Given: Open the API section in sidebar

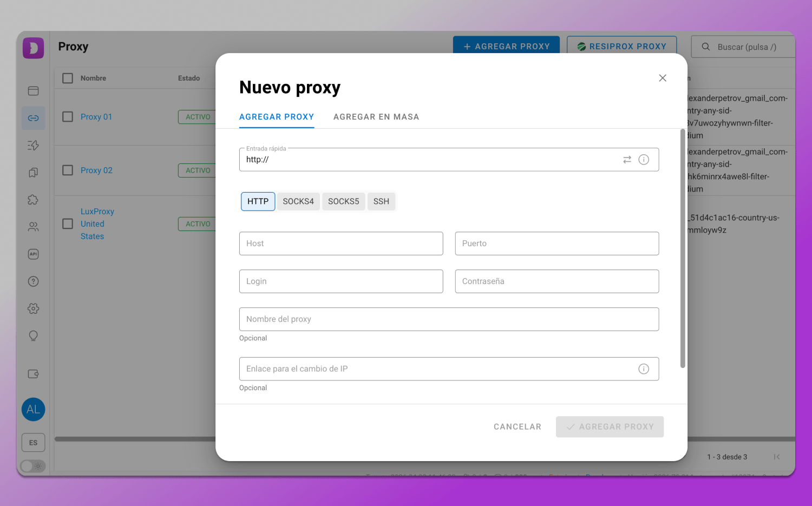Looking at the screenshot, I should (x=33, y=254).
